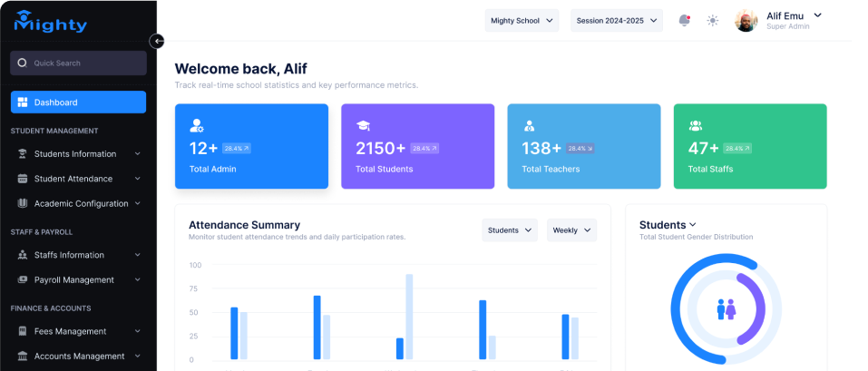868x371 pixels.
Task: Toggle light/dark theme sun icon
Action: pos(713,21)
